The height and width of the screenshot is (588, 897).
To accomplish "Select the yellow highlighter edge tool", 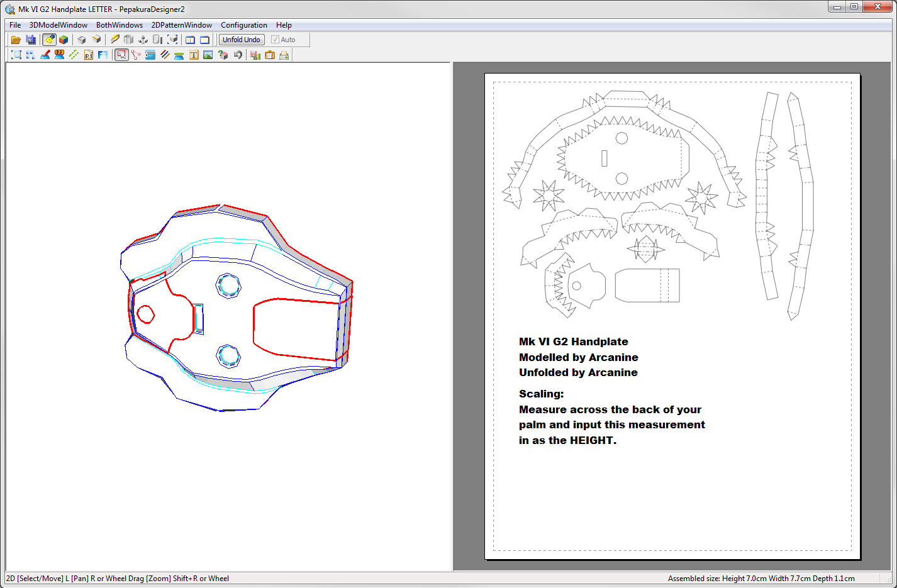I will point(114,40).
